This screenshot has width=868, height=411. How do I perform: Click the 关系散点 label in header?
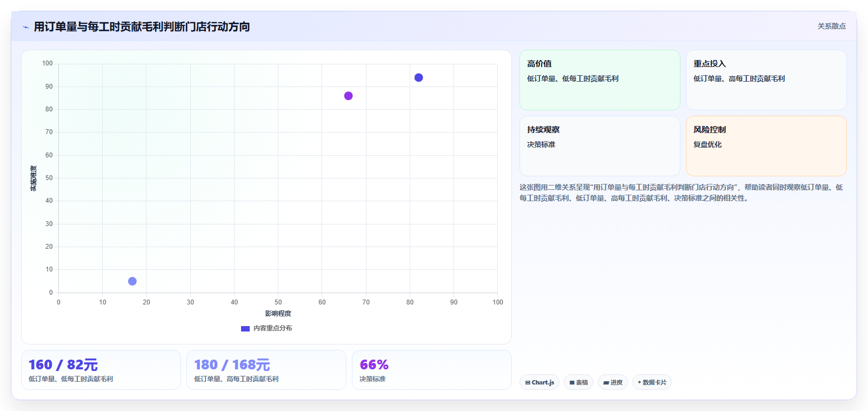831,26
